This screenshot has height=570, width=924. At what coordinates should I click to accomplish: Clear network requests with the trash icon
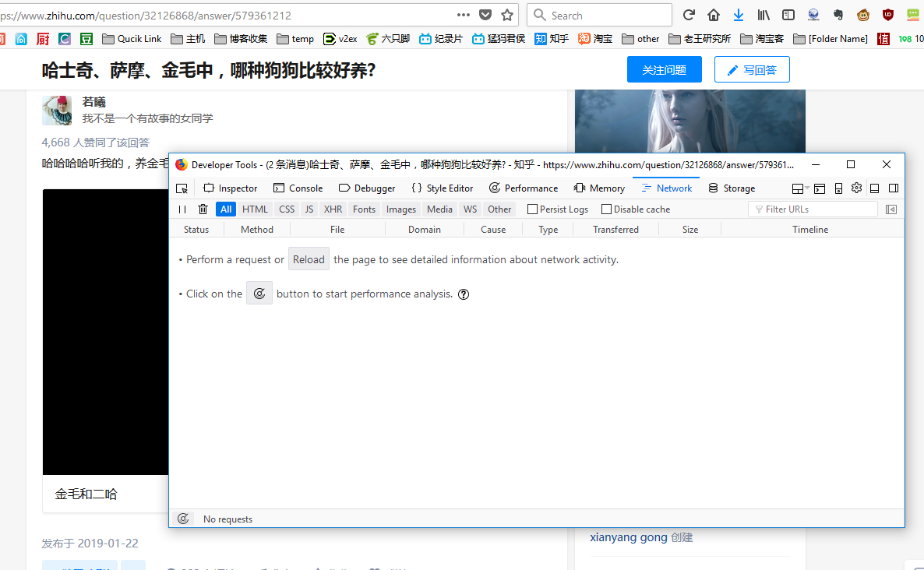click(203, 209)
